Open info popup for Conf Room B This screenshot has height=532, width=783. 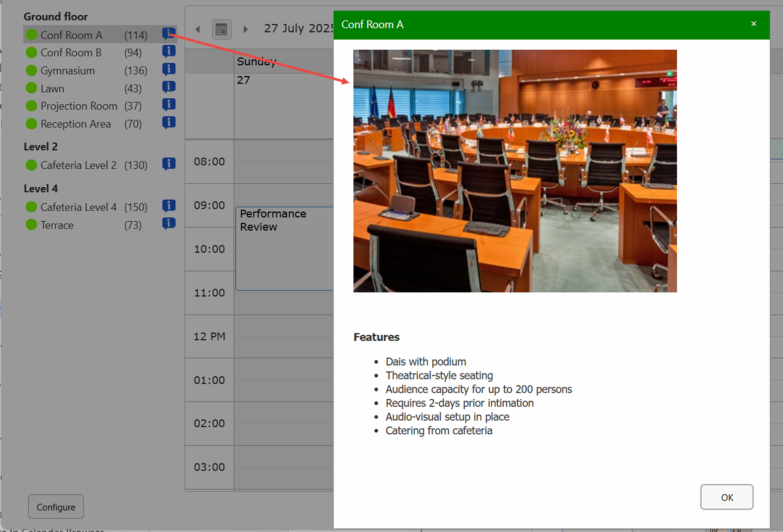click(169, 51)
